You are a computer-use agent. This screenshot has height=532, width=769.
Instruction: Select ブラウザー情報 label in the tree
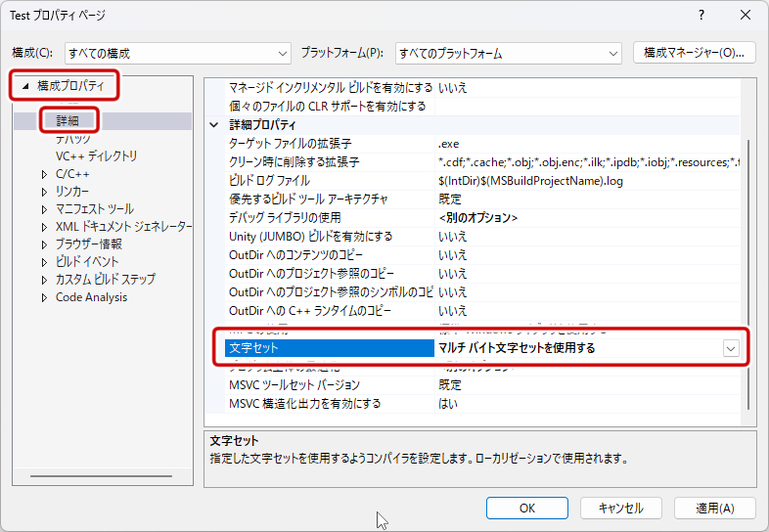tap(89, 244)
